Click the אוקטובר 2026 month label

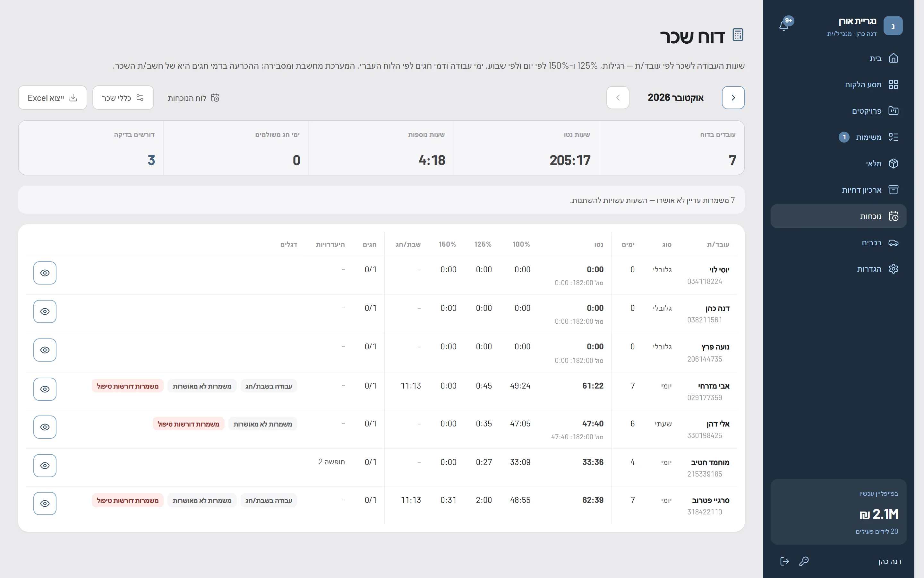click(x=675, y=98)
